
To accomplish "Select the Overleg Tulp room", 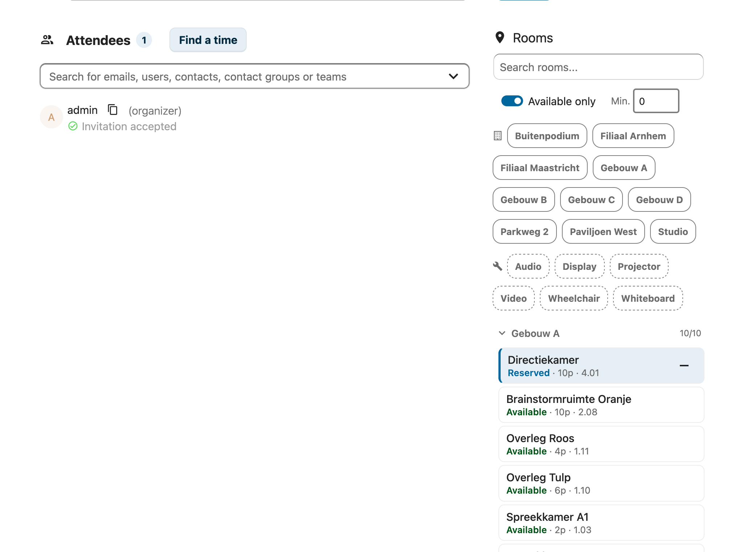I will tap(601, 483).
